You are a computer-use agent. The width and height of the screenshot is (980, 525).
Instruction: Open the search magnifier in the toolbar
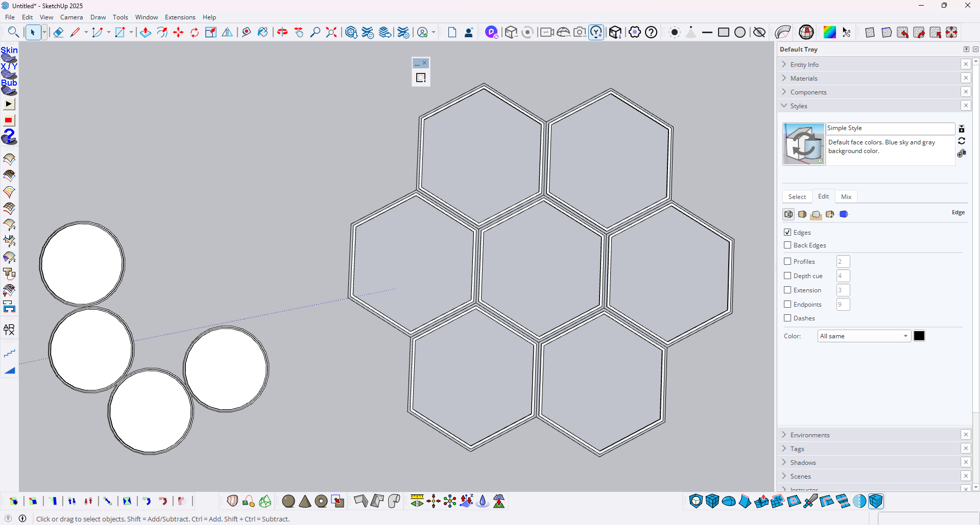(13, 33)
